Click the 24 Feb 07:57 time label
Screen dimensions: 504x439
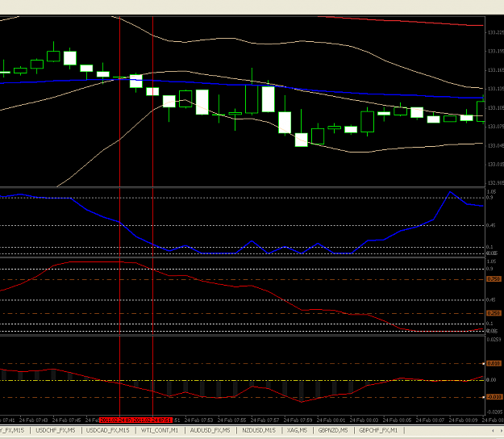tap(264, 420)
